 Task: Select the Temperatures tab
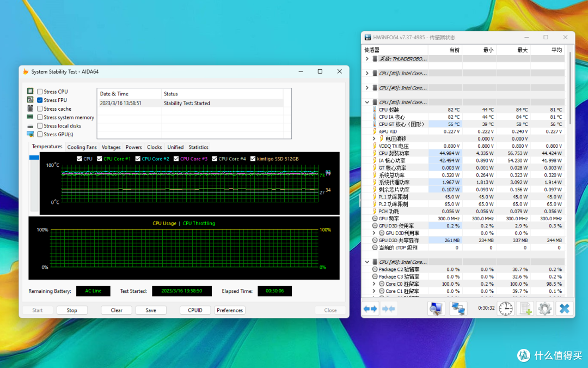pos(47,147)
